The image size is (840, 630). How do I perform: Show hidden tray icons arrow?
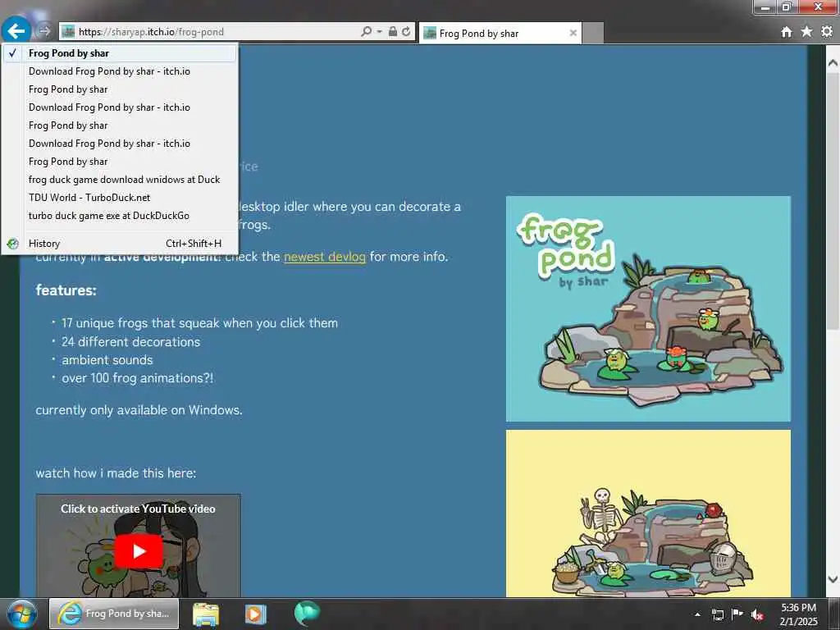(x=697, y=614)
